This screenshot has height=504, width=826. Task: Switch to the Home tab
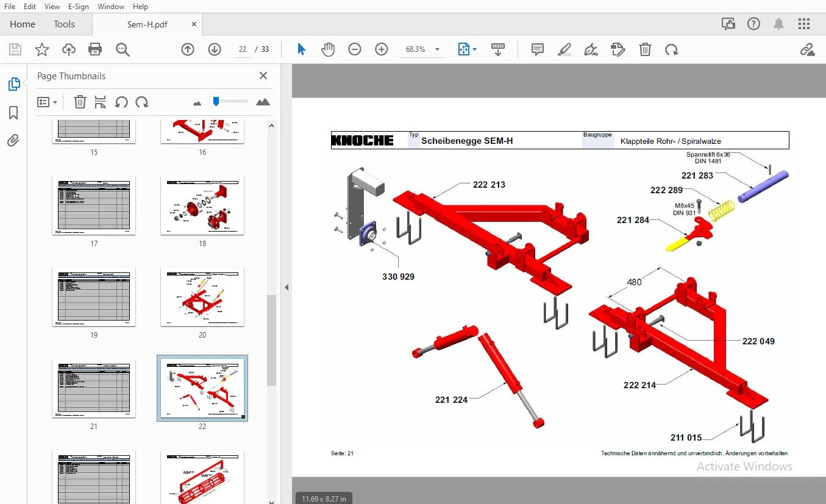23,24
